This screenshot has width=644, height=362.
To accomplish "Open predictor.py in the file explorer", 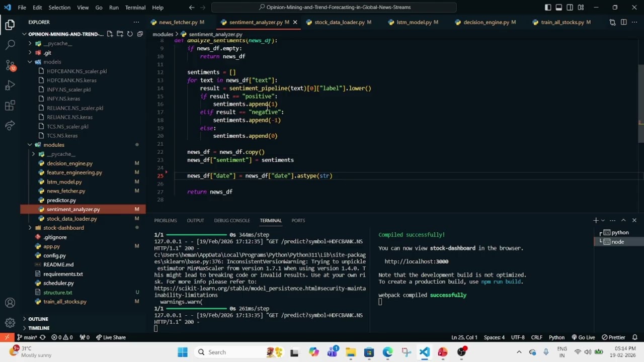I will click(x=61, y=200).
